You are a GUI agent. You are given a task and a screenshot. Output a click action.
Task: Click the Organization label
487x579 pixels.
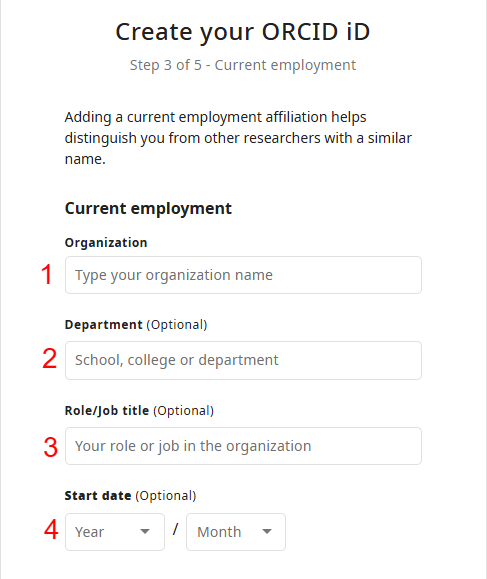[x=106, y=243]
